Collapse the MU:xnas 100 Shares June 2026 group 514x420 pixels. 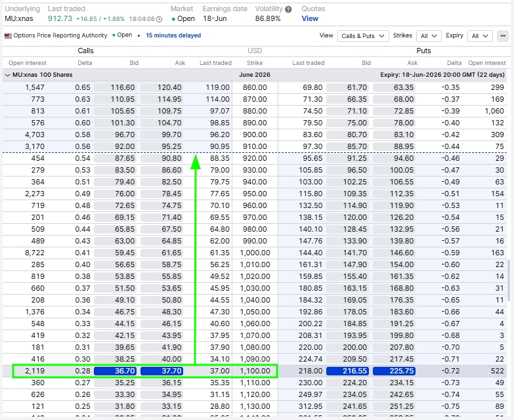click(7, 75)
